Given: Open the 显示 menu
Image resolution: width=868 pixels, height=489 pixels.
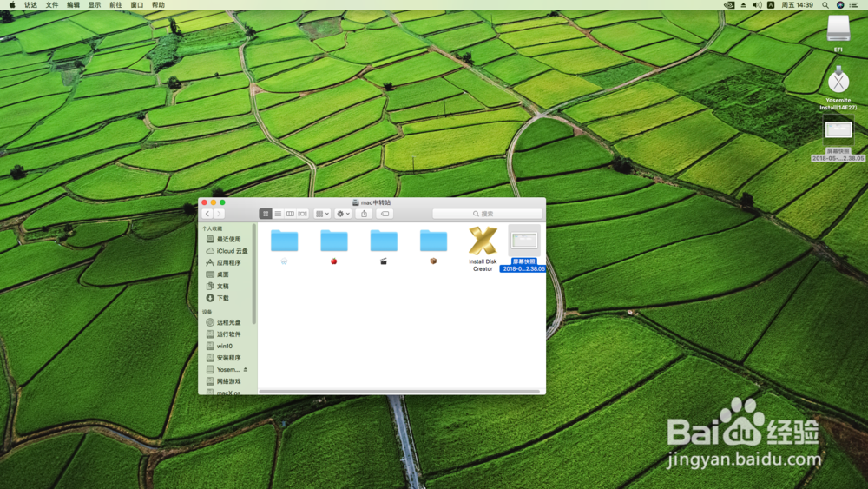Looking at the screenshot, I should pyautogui.click(x=95, y=5).
